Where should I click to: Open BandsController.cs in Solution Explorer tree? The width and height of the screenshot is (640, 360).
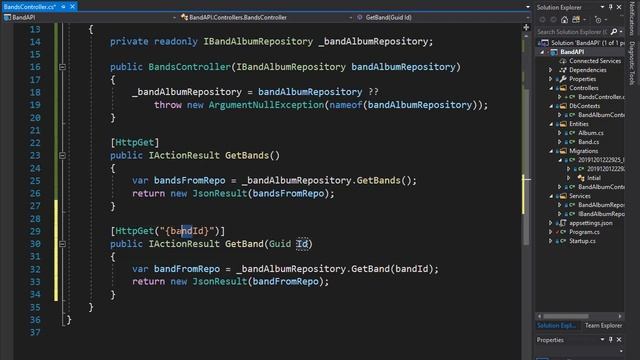(x=601, y=97)
